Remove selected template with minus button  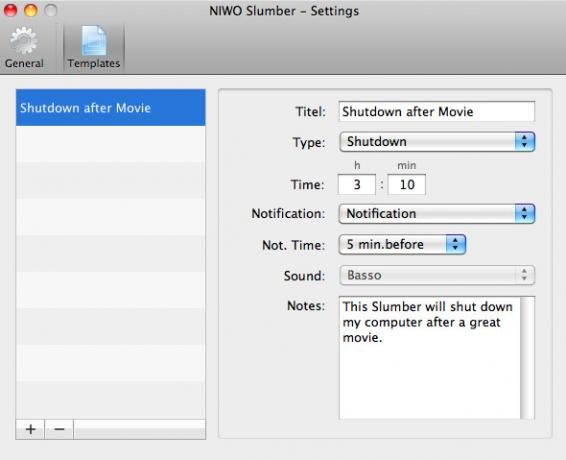(x=59, y=429)
